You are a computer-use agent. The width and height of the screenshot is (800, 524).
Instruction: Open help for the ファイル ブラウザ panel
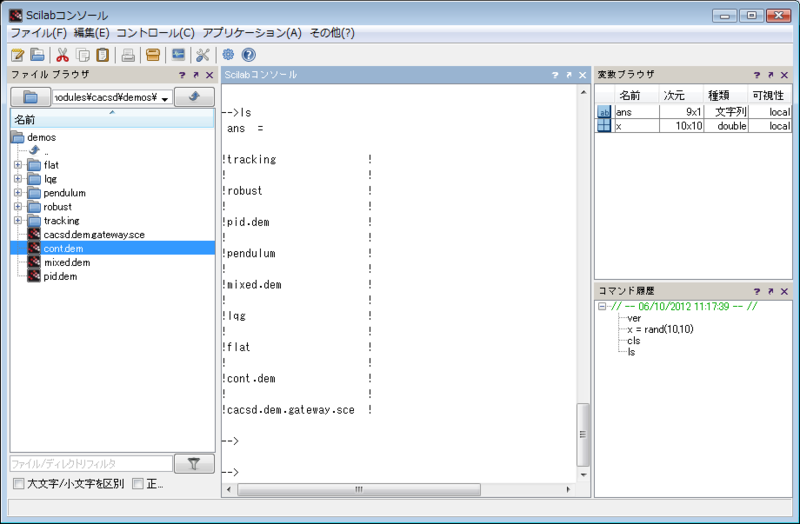182,75
